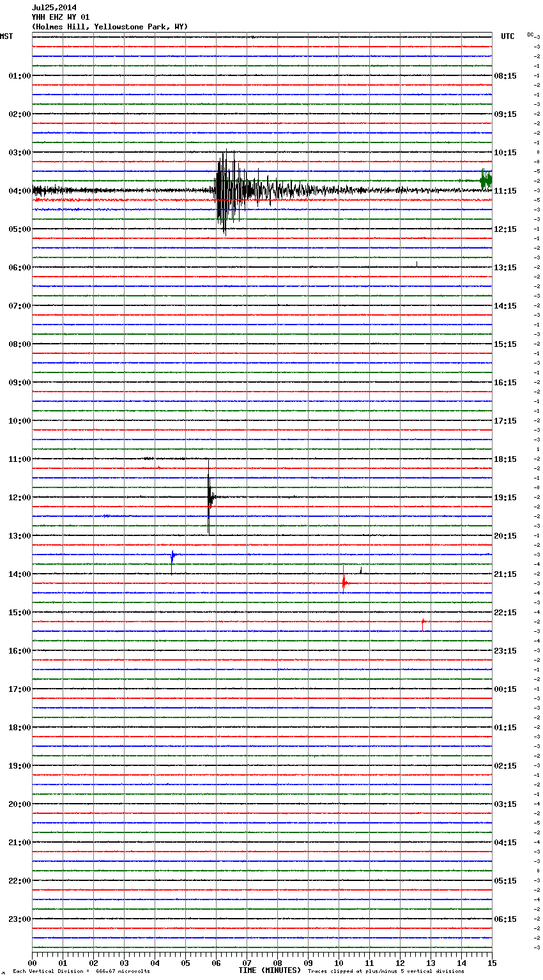Select the 12:00 MST time label
Screen dimensions: 543x980
pyautogui.click(x=20, y=498)
